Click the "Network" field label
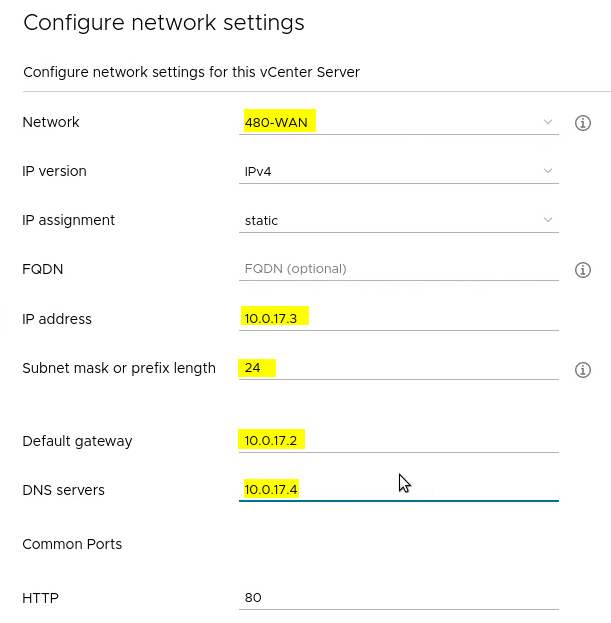Image resolution: width=611 pixels, height=623 pixels. click(x=51, y=122)
